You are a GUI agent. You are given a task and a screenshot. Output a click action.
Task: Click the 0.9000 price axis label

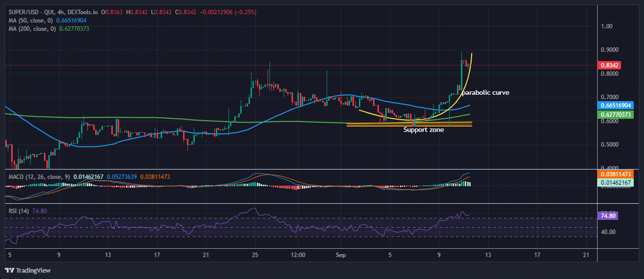point(609,50)
